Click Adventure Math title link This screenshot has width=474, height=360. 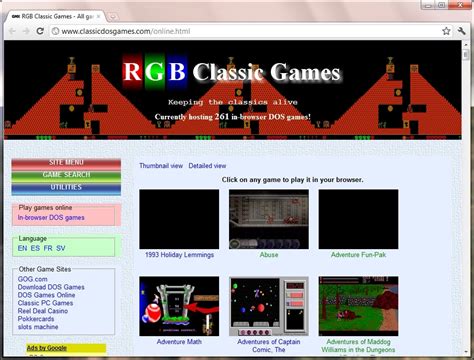coord(179,342)
